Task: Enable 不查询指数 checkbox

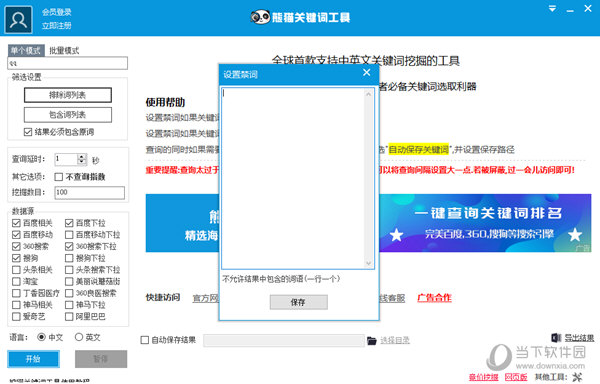Action: click(x=59, y=177)
